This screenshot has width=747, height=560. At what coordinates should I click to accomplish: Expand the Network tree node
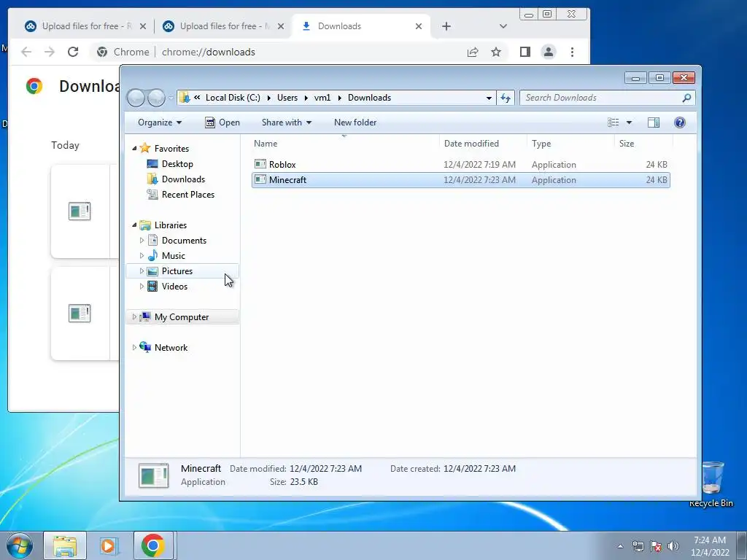tap(134, 347)
